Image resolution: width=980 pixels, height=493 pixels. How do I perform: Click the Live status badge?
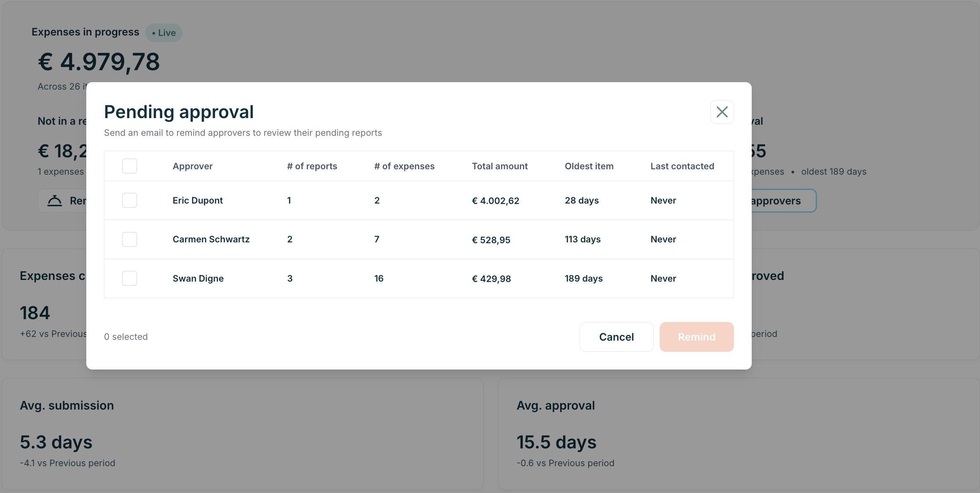163,33
